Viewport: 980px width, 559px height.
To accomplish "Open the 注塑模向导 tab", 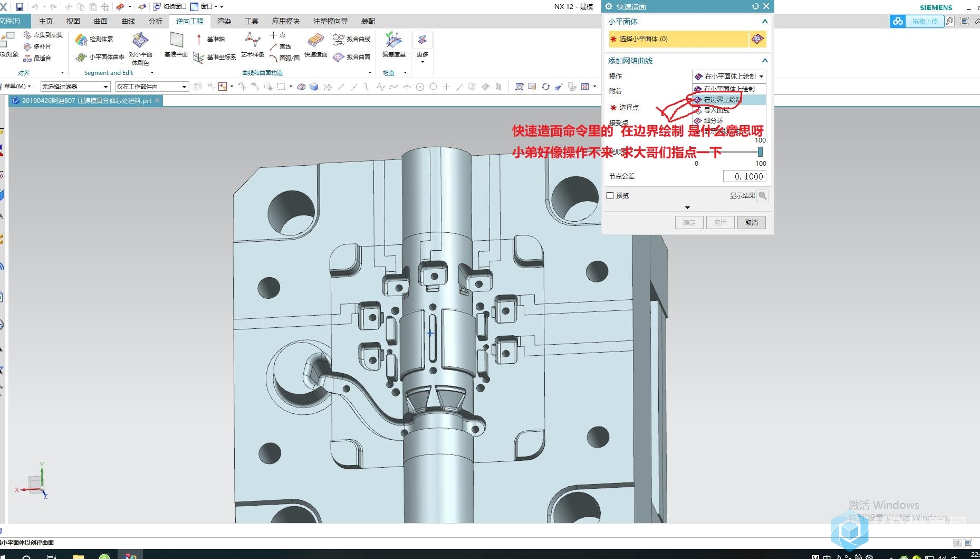I will point(330,21).
